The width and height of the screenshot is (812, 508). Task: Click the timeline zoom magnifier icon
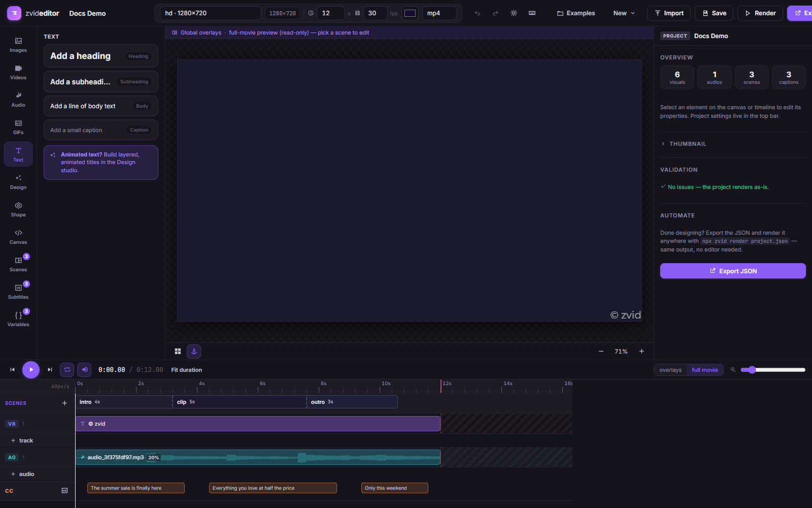[733, 370]
